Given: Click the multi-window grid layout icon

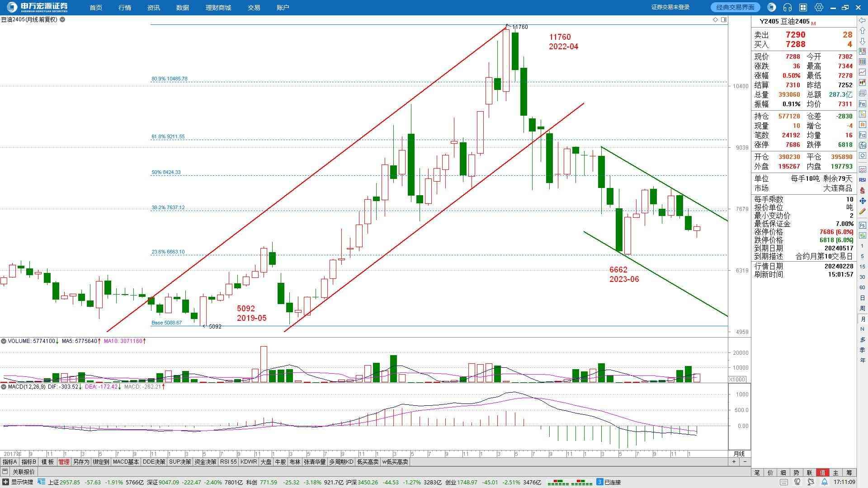Looking at the screenshot, I should tap(803, 7).
